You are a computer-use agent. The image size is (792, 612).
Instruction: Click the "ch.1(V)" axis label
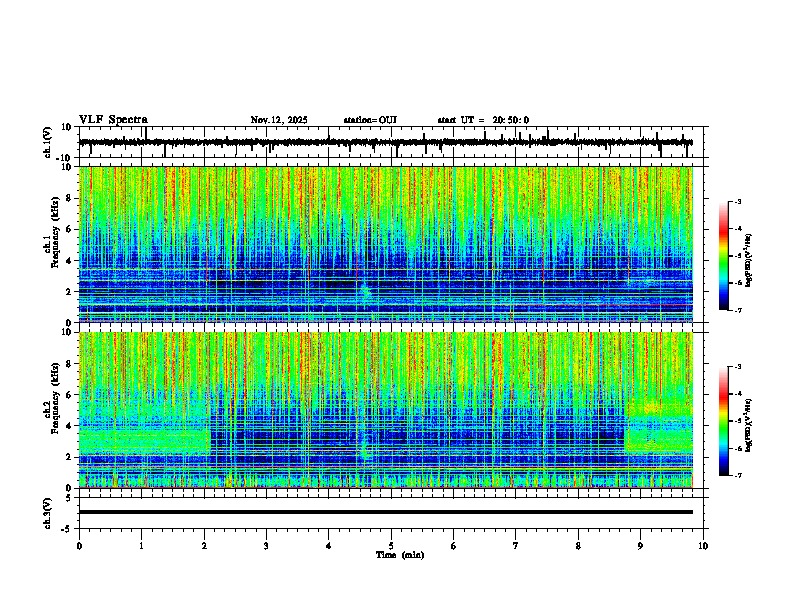pyautogui.click(x=48, y=141)
